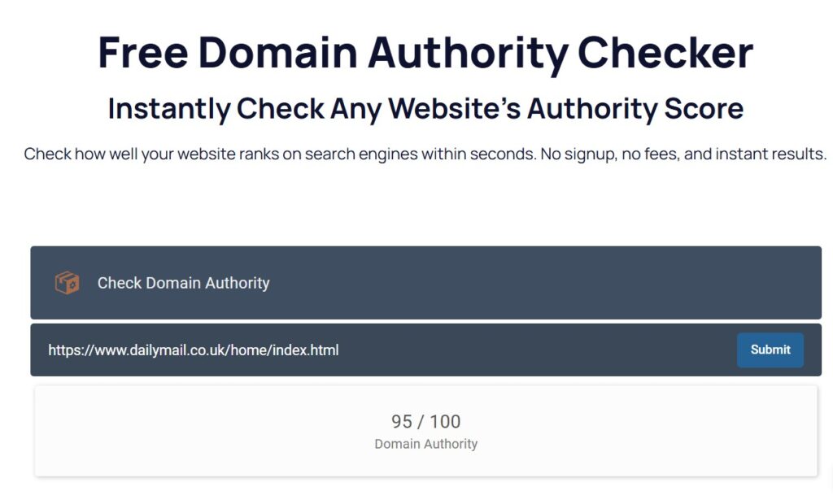Click the 'https://www.' prefix in the URL field

click(88, 350)
